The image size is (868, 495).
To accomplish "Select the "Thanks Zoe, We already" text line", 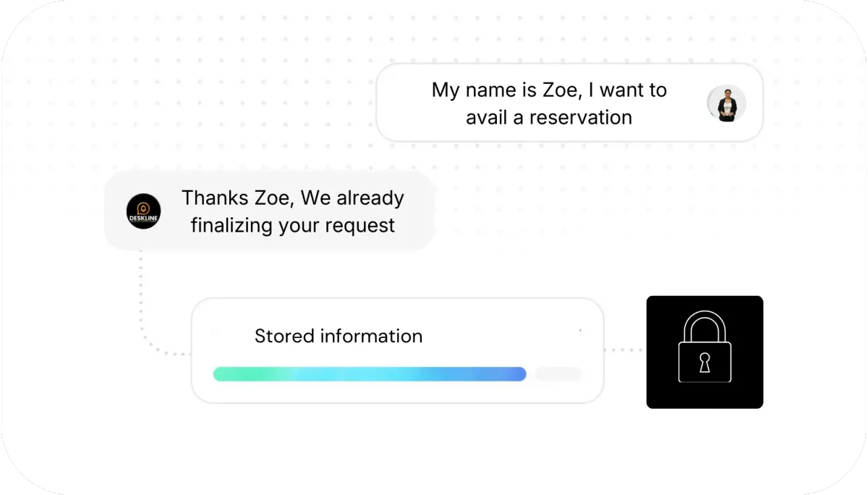I will (292, 198).
